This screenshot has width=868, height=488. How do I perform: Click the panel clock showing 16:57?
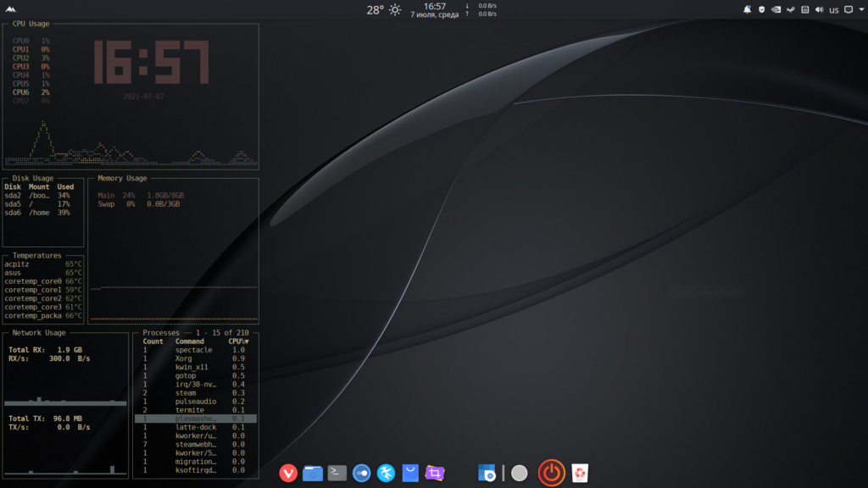(x=435, y=10)
